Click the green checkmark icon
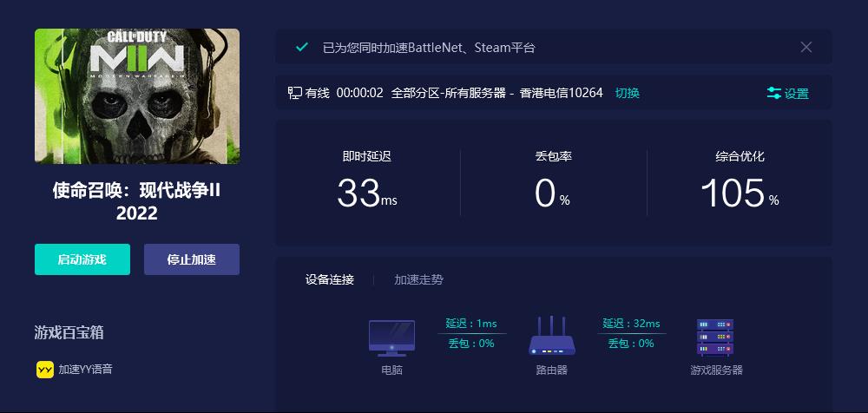This screenshot has width=868, height=413. [x=302, y=47]
